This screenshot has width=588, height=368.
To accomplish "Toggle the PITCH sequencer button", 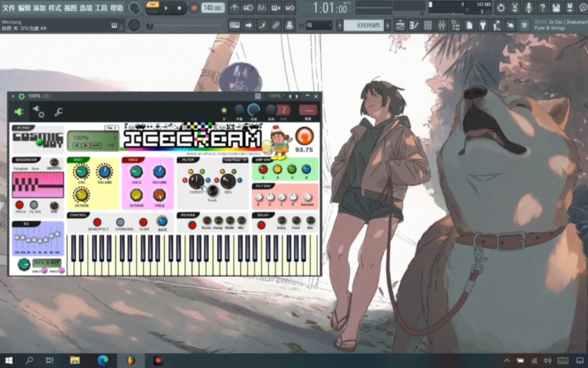I will pyautogui.click(x=20, y=205).
